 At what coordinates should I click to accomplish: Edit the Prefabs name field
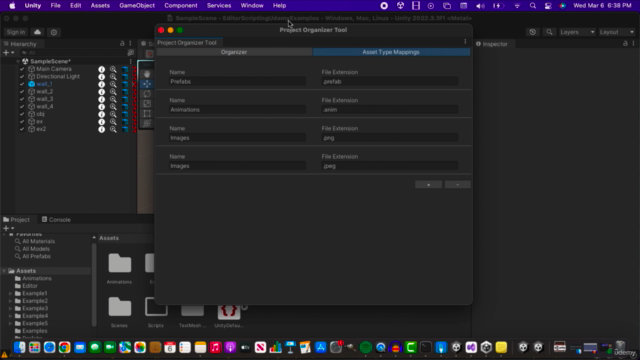tap(238, 82)
